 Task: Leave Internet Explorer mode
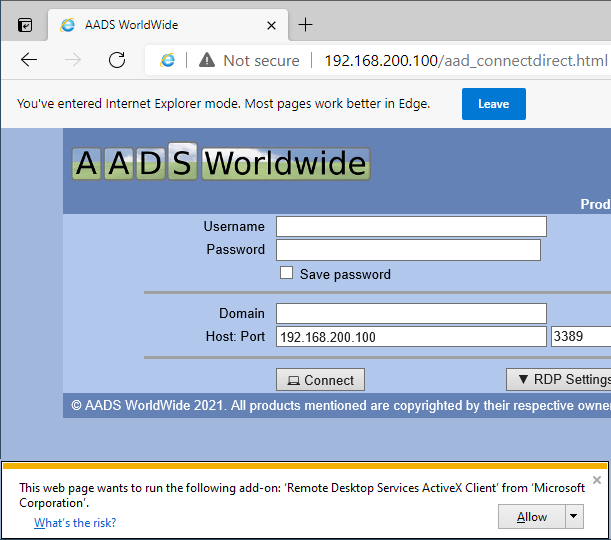[x=493, y=104]
